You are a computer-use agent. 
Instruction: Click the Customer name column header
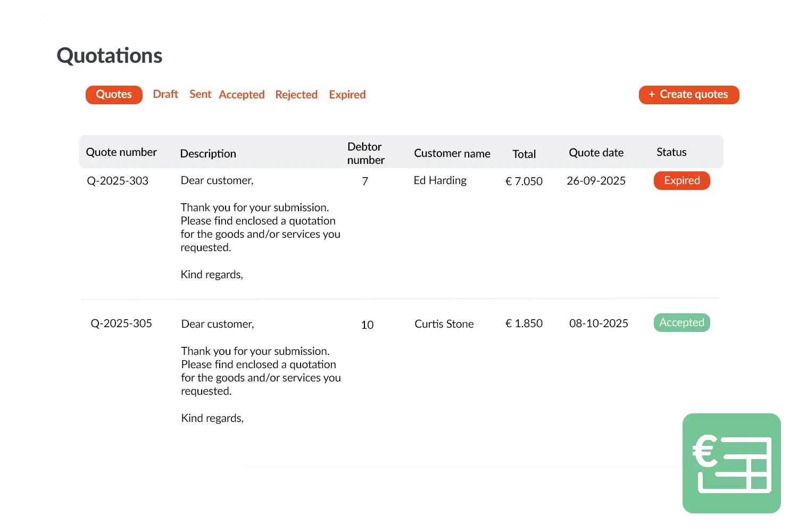pos(452,153)
